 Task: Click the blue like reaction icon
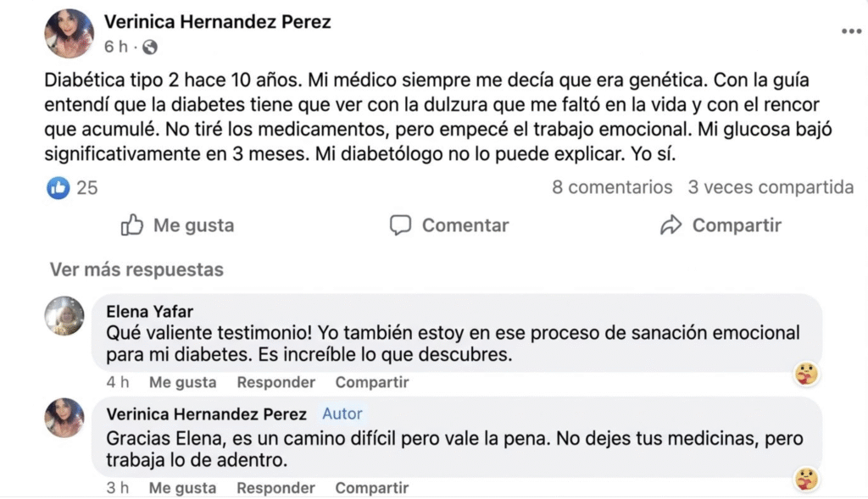tap(58, 187)
